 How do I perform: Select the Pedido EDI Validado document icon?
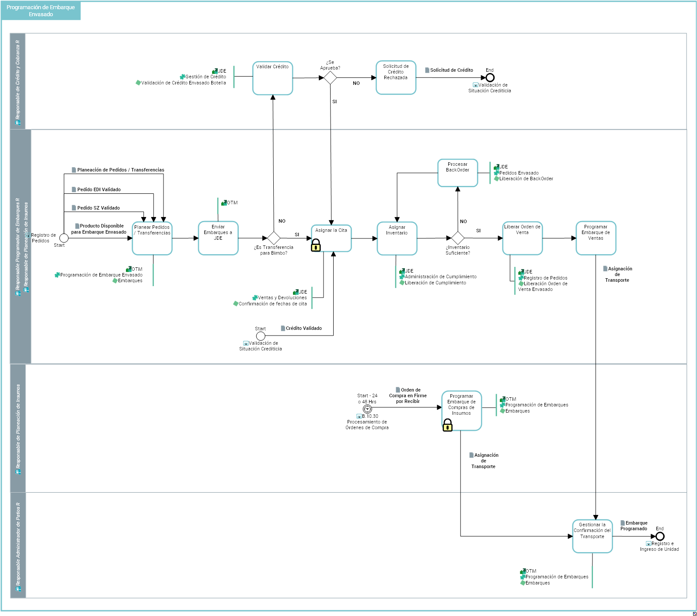[x=74, y=189]
